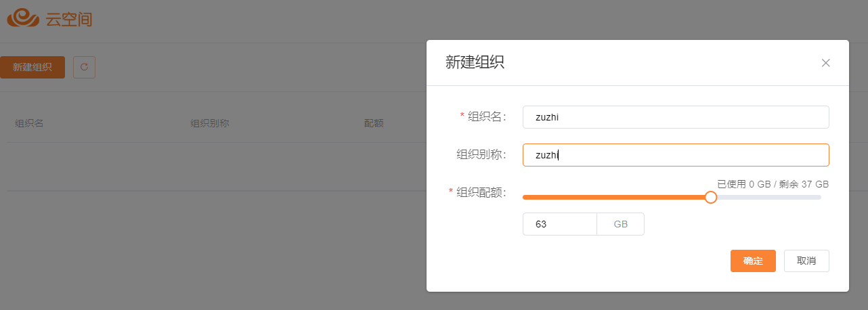The height and width of the screenshot is (310, 868).
Task: Click the quota slider handle
Action: pyautogui.click(x=710, y=197)
